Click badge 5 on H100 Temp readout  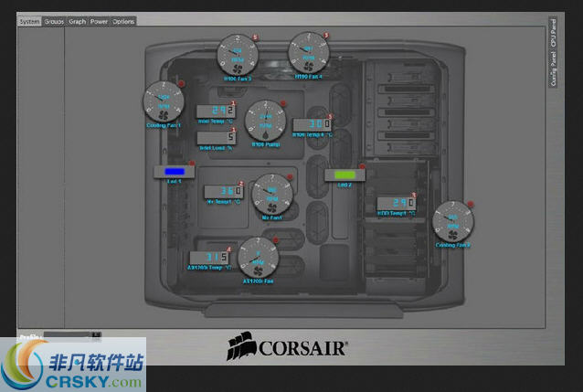[330, 117]
